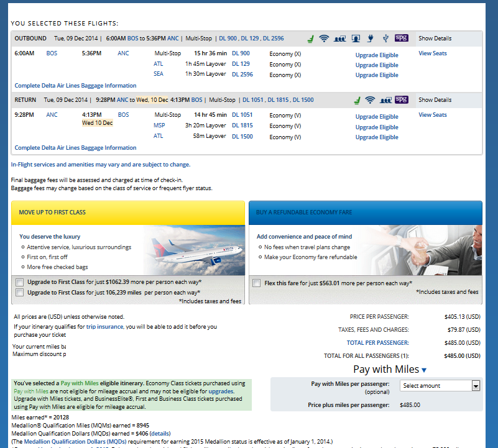The height and width of the screenshot is (448, 498).
Task: Open View Seats for outbound flight
Action: pos(432,53)
